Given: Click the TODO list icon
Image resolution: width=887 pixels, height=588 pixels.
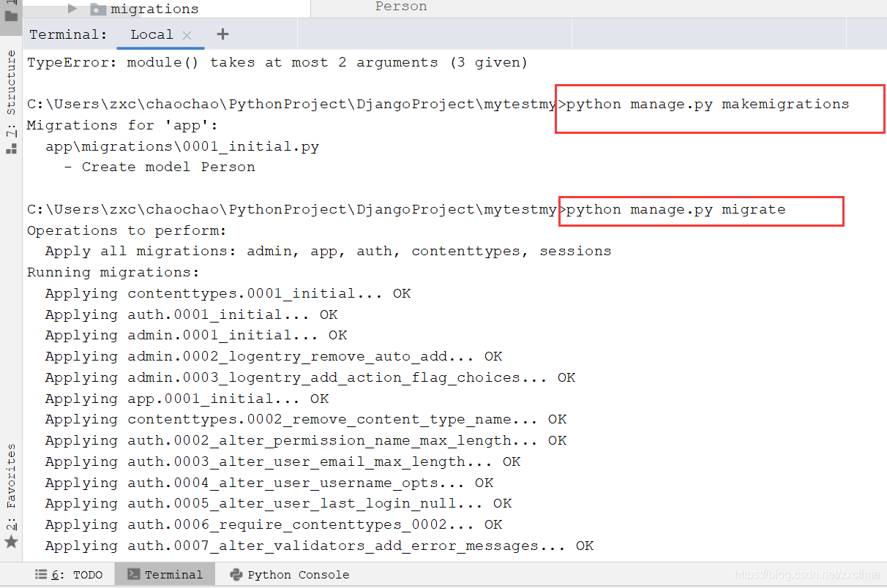Looking at the screenshot, I should click(41, 575).
